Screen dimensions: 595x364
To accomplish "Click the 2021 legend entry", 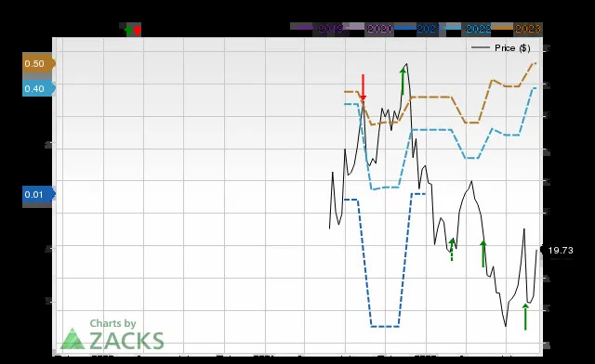I will tap(418, 29).
